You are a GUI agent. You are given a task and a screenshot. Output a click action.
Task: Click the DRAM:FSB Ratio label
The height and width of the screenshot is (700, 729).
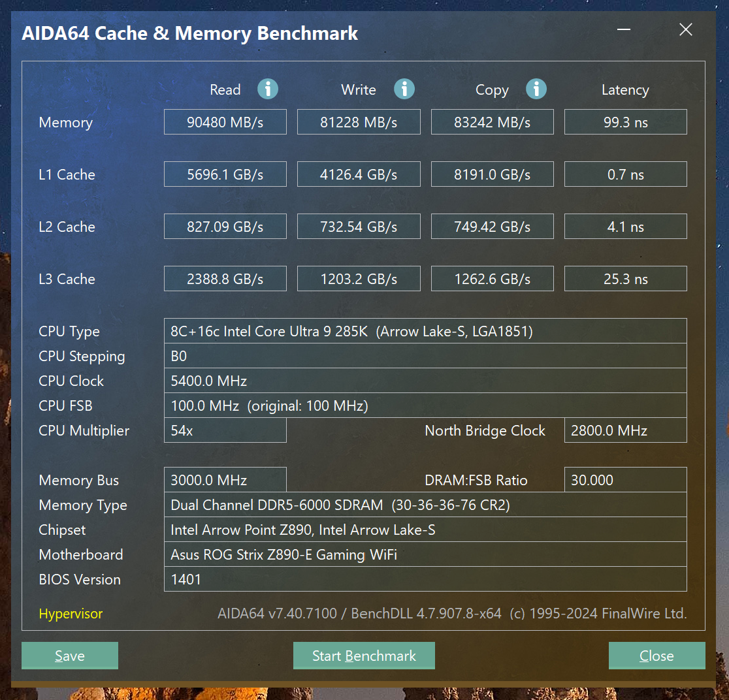coord(476,480)
